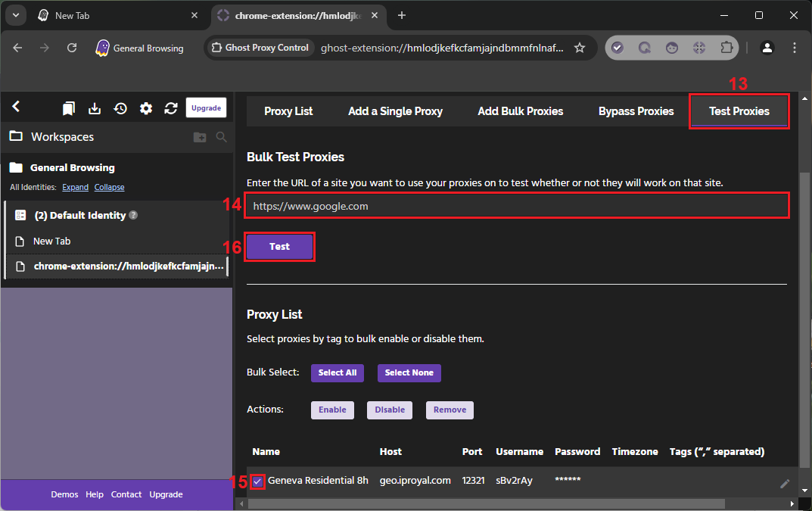Open the Add Bulk Proxies tab

(x=521, y=111)
